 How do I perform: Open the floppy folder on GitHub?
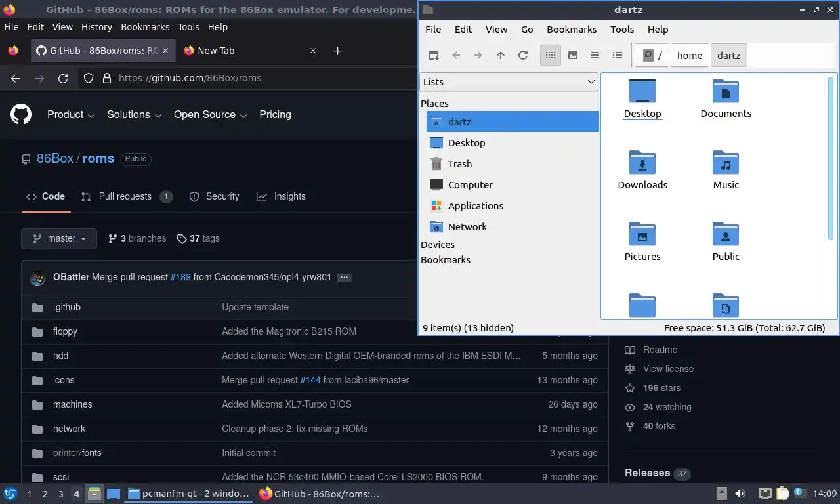point(65,331)
